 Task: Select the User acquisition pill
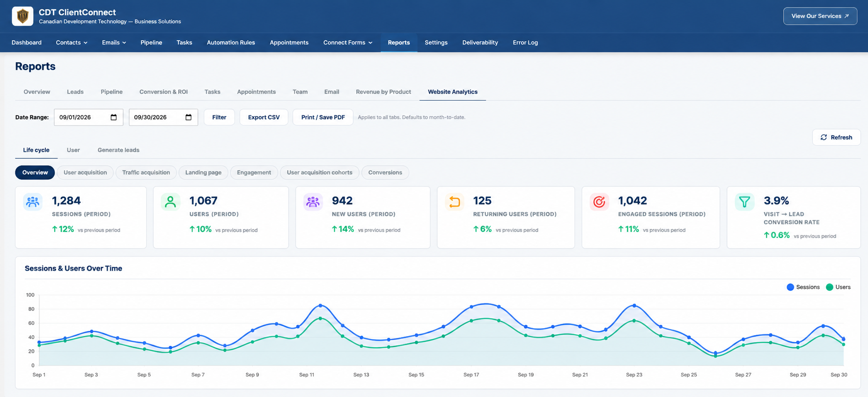[x=85, y=173]
